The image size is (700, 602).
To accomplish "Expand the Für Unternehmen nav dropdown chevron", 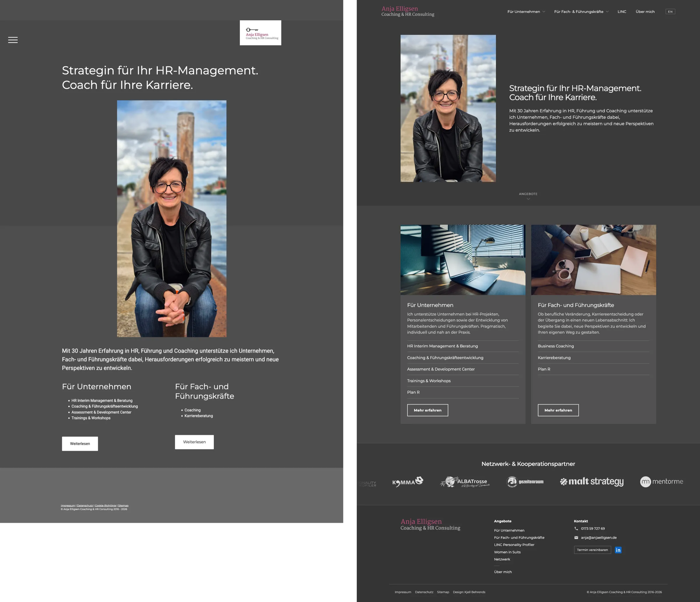I will pos(544,11).
